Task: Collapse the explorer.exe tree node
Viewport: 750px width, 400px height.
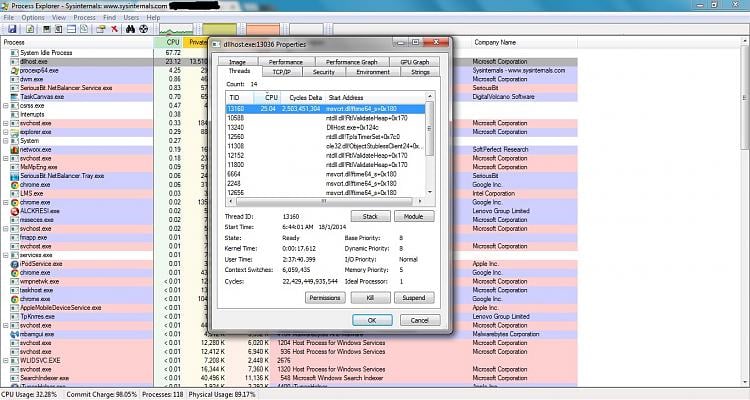Action: coord(6,132)
